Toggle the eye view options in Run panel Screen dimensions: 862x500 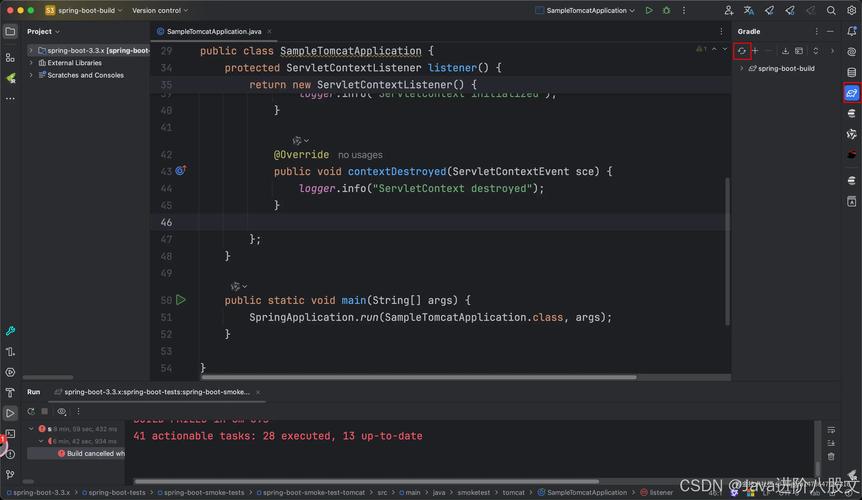[62, 411]
